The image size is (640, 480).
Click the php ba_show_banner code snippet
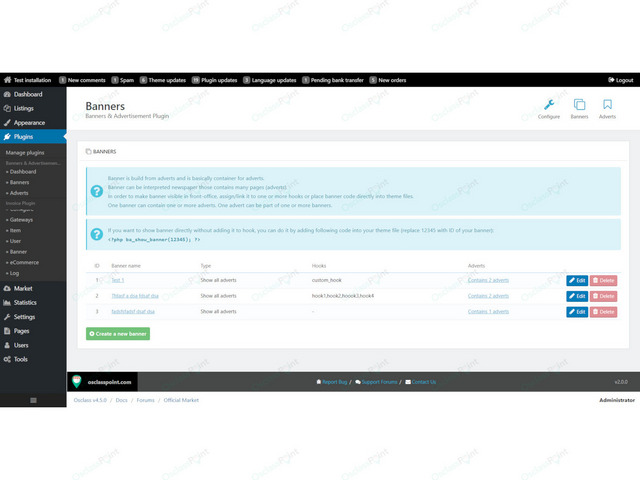[x=154, y=240]
